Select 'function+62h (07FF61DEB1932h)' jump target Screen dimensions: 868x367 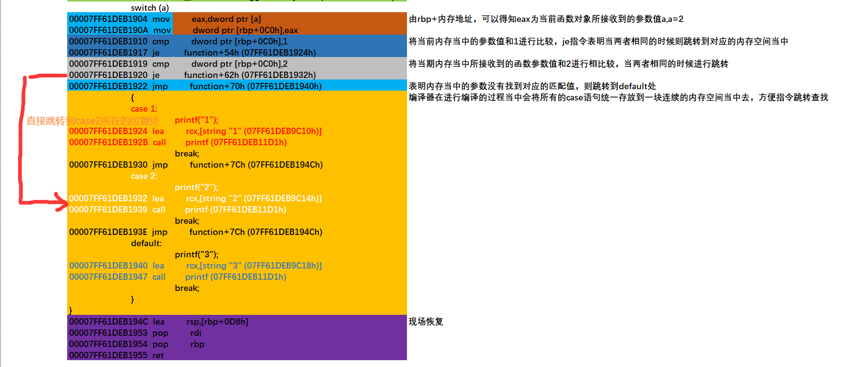click(250, 75)
